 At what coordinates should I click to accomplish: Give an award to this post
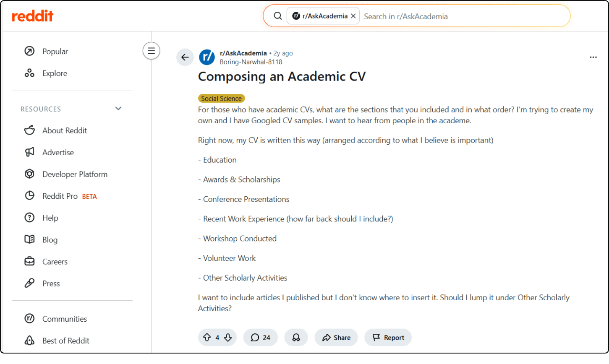coord(296,338)
